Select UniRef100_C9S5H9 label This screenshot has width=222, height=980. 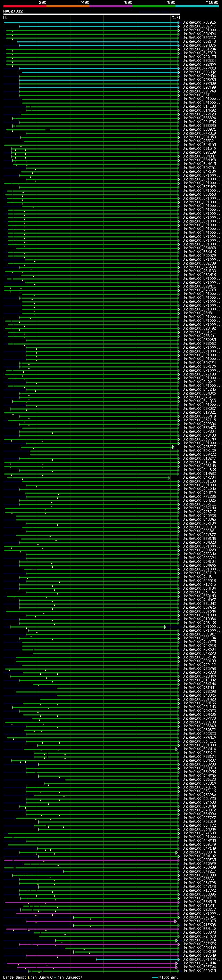point(199,955)
